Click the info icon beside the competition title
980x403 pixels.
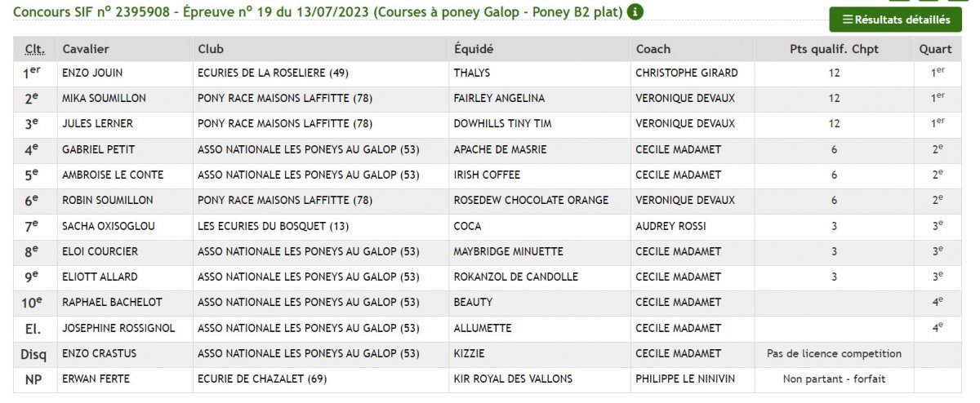point(635,12)
